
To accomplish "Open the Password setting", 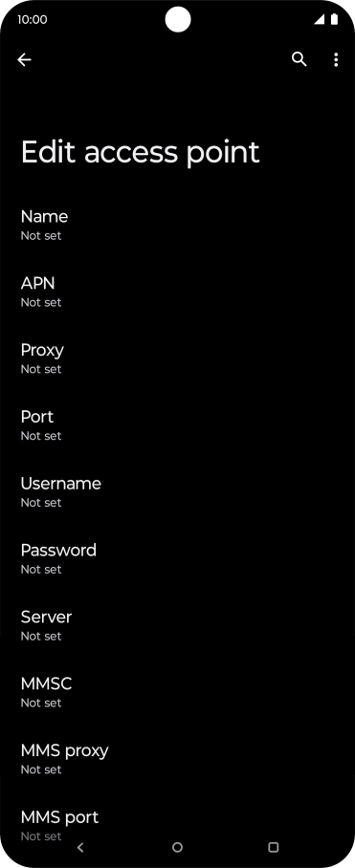I will pyautogui.click(x=177, y=558).
